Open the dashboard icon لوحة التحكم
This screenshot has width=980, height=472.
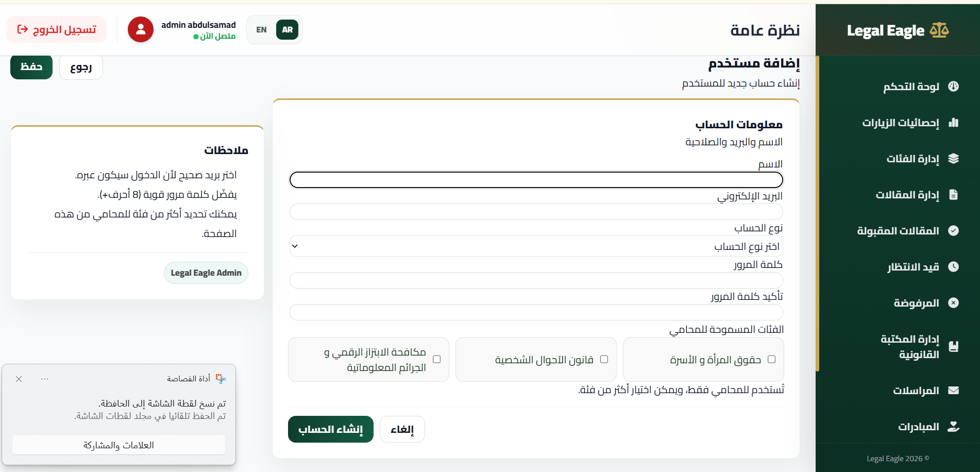tap(953, 87)
